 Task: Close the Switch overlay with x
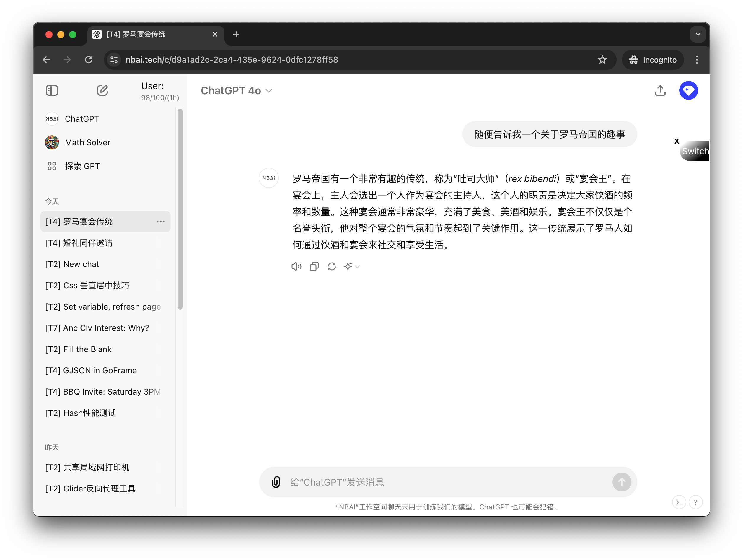coord(677,141)
